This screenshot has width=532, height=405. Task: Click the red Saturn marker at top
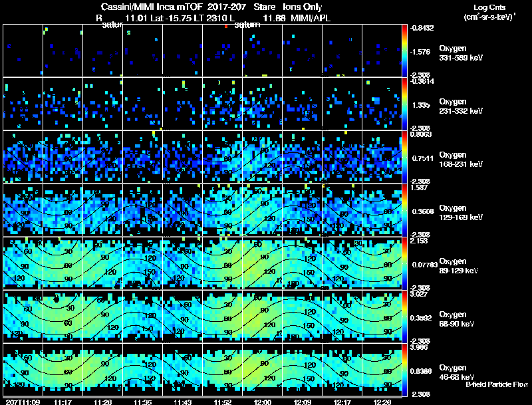[x=226, y=26]
